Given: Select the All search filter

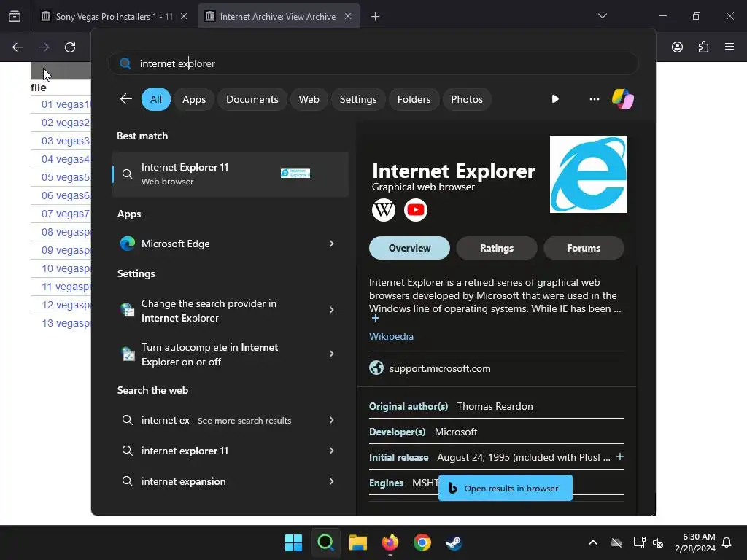Looking at the screenshot, I should point(156,99).
